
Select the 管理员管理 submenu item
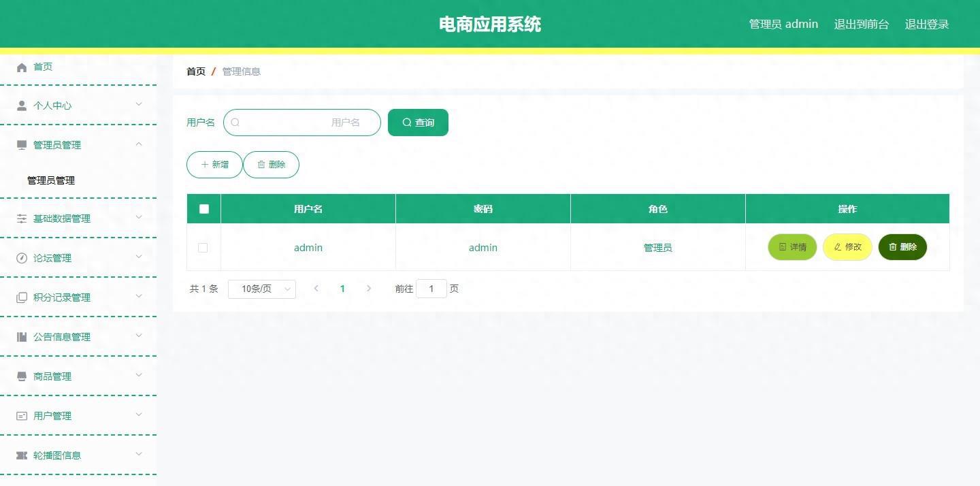pos(51,180)
